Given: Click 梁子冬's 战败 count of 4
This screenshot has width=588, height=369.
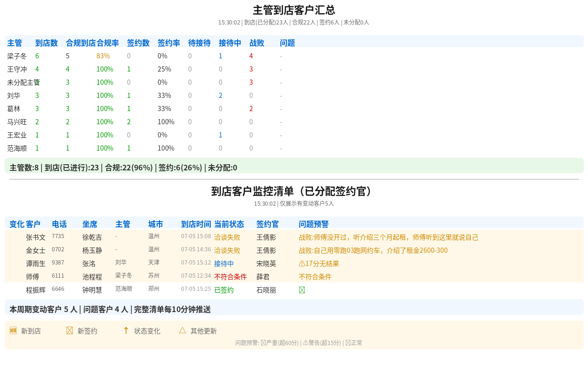Looking at the screenshot, I should 251,56.
